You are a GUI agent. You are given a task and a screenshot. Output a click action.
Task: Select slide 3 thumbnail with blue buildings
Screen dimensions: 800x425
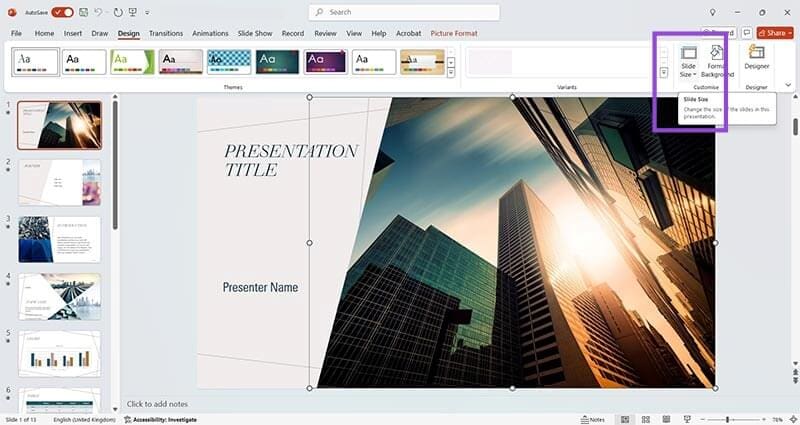point(60,240)
